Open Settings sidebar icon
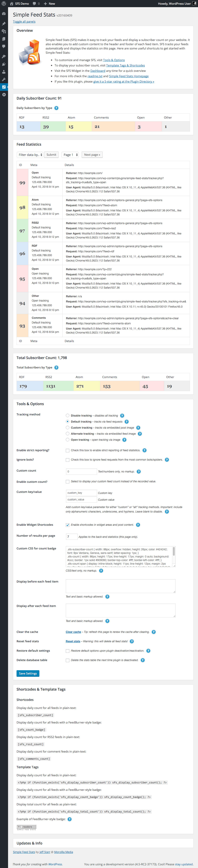198x868 pixels. pyautogui.click(x=4, y=87)
